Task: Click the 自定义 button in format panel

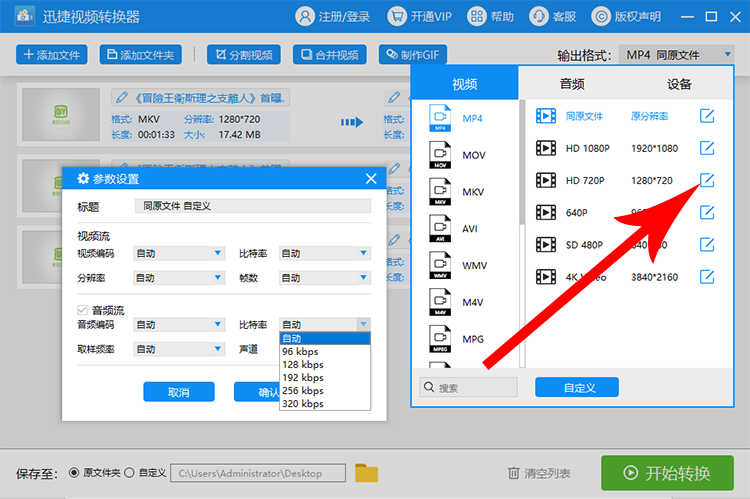Action: tap(577, 387)
